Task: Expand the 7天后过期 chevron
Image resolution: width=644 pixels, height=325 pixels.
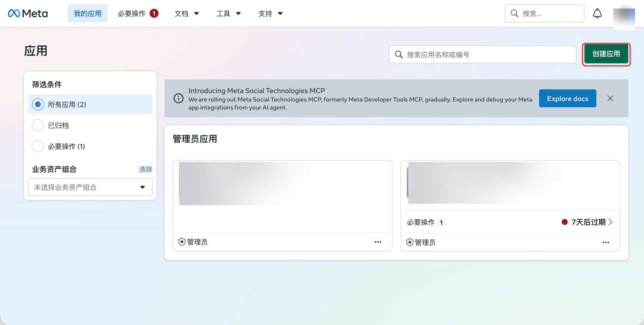Action: click(610, 222)
